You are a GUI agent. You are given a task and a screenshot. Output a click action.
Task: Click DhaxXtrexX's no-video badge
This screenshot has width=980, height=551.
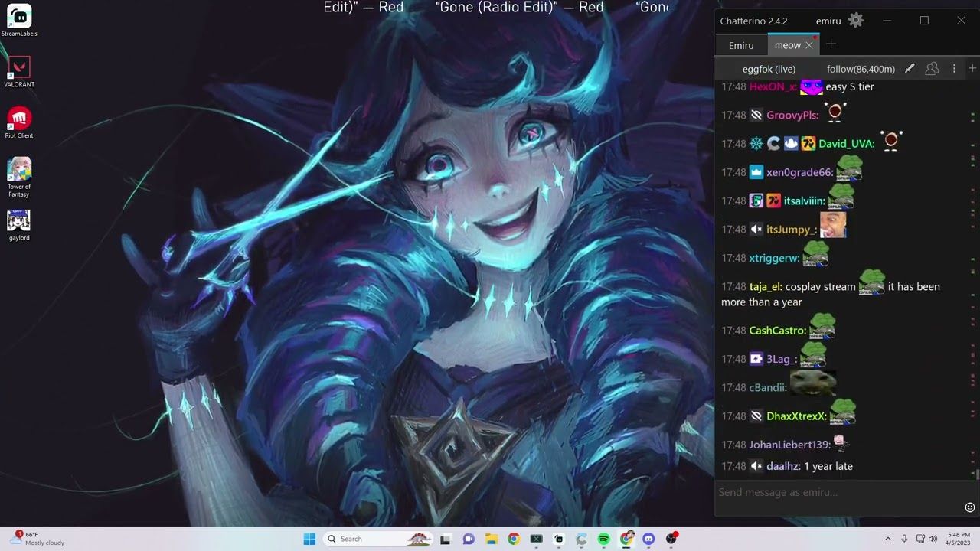(756, 416)
